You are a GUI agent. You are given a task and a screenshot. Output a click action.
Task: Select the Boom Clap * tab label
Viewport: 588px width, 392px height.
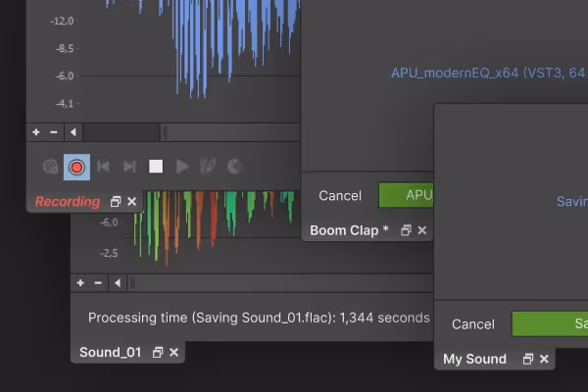349,230
